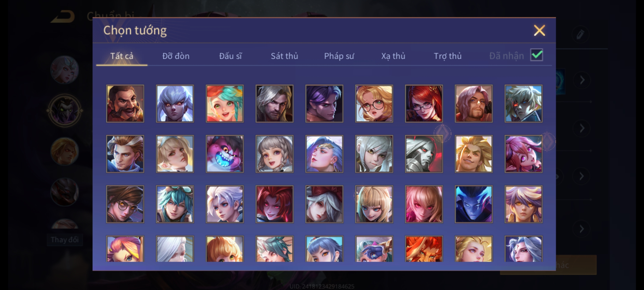Open the Trợ thủ tab
644x290 pixels.
pos(448,56)
